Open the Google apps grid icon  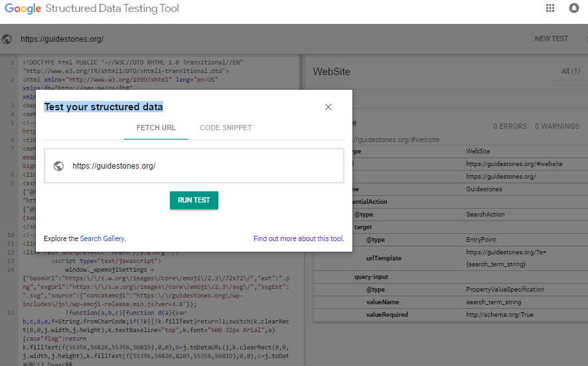[550, 8]
